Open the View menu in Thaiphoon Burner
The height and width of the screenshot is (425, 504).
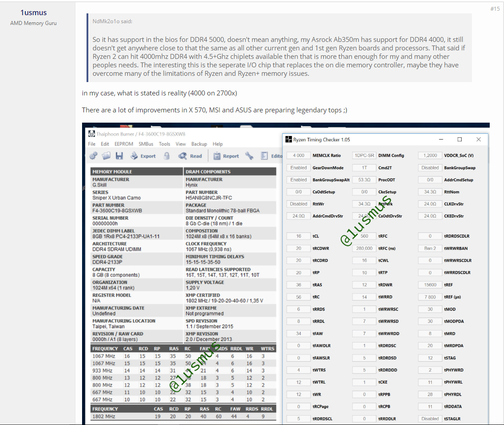181,144
